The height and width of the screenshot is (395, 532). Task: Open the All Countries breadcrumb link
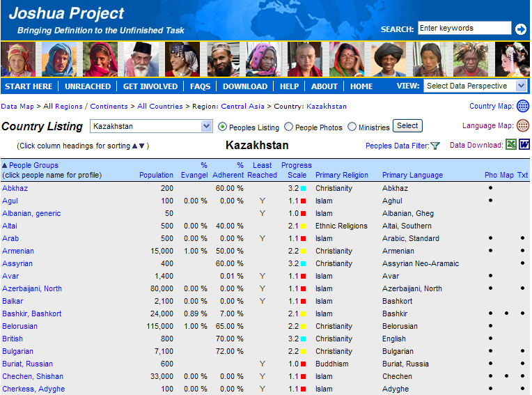click(159, 106)
